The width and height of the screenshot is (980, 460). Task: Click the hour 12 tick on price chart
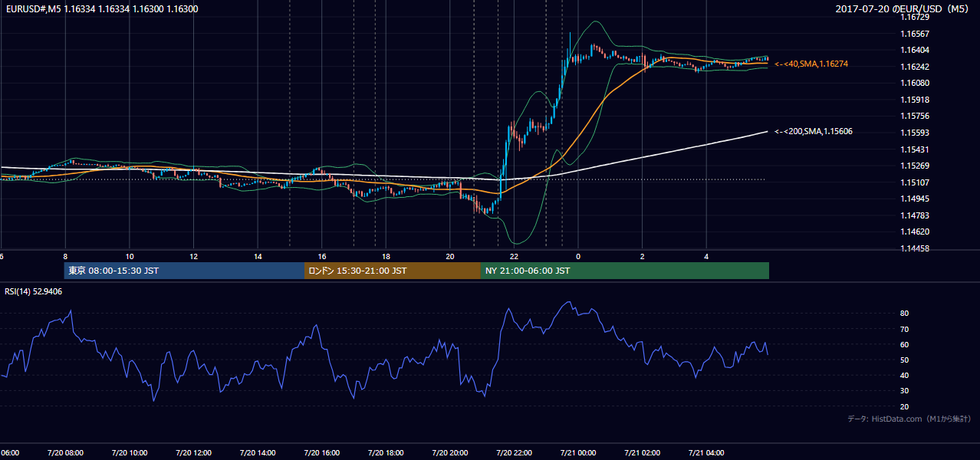(193, 257)
